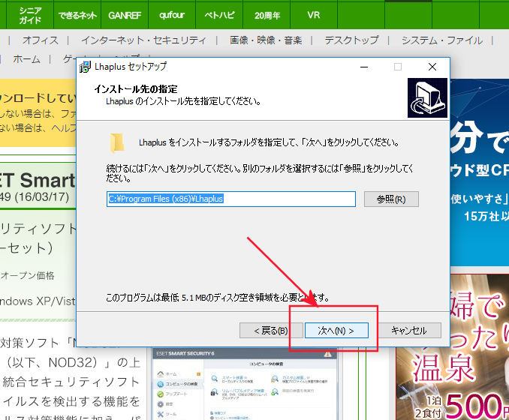Click the ESET Smart Security screenshot thumbnail
The image size is (509, 420).
(x=245, y=384)
